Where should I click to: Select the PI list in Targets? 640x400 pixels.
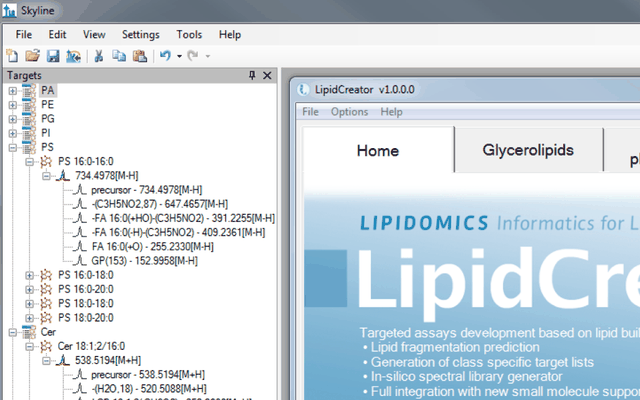click(46, 133)
